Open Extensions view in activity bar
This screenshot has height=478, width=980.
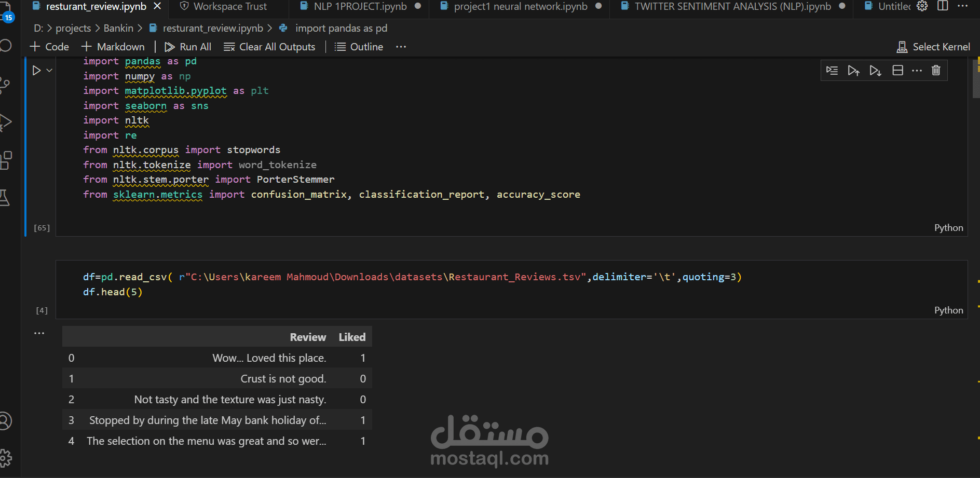point(5,160)
